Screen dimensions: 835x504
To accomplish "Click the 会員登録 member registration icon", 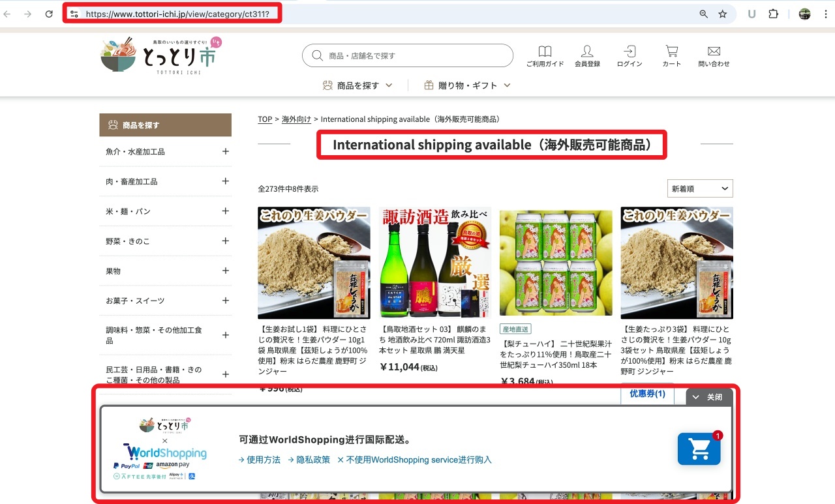I will [x=586, y=55].
